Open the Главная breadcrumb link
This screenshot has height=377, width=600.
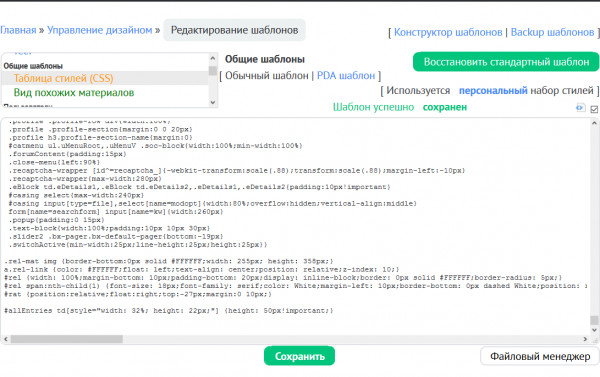point(18,30)
